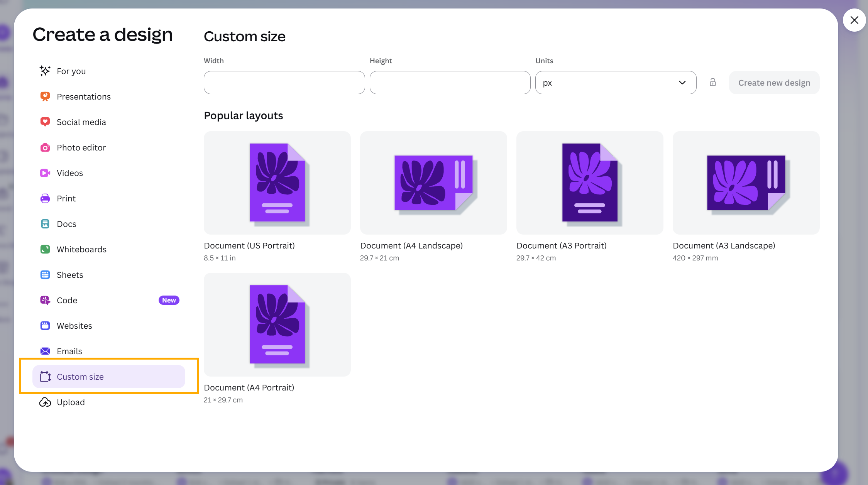Click the Create new design button
Screen dimensions: 868x485
[x=774, y=83]
